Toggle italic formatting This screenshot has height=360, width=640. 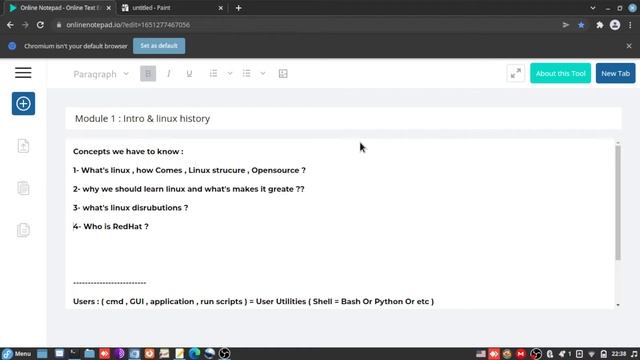click(x=169, y=73)
